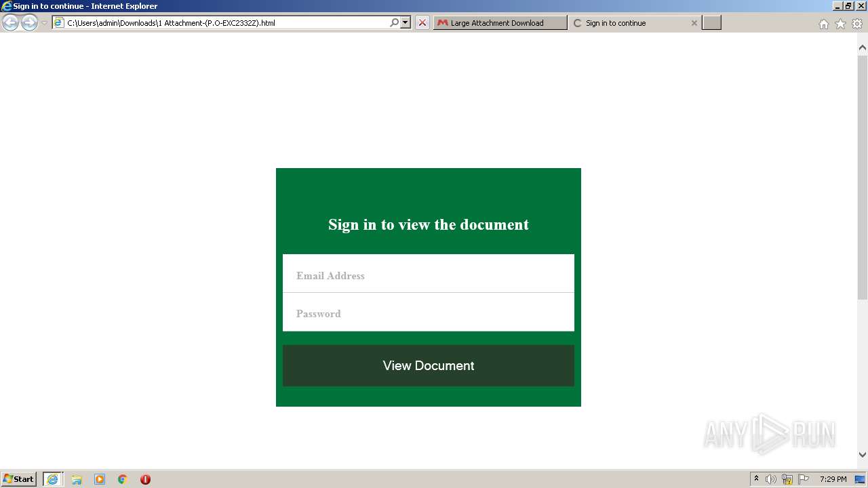Viewport: 868px width, 488px height.
Task: Click Internet Explorer taskbar icon
Action: [53, 479]
